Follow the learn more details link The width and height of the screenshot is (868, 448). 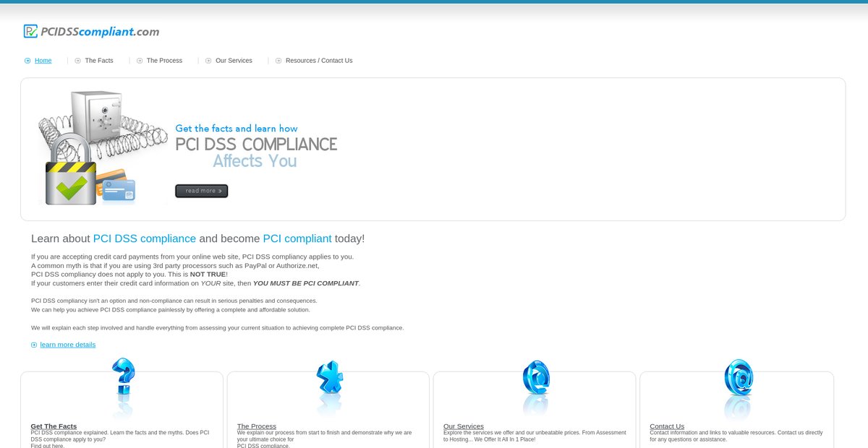68,345
